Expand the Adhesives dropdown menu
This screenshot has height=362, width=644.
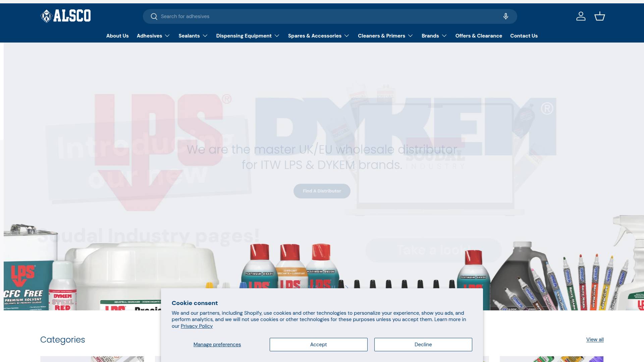click(153, 36)
